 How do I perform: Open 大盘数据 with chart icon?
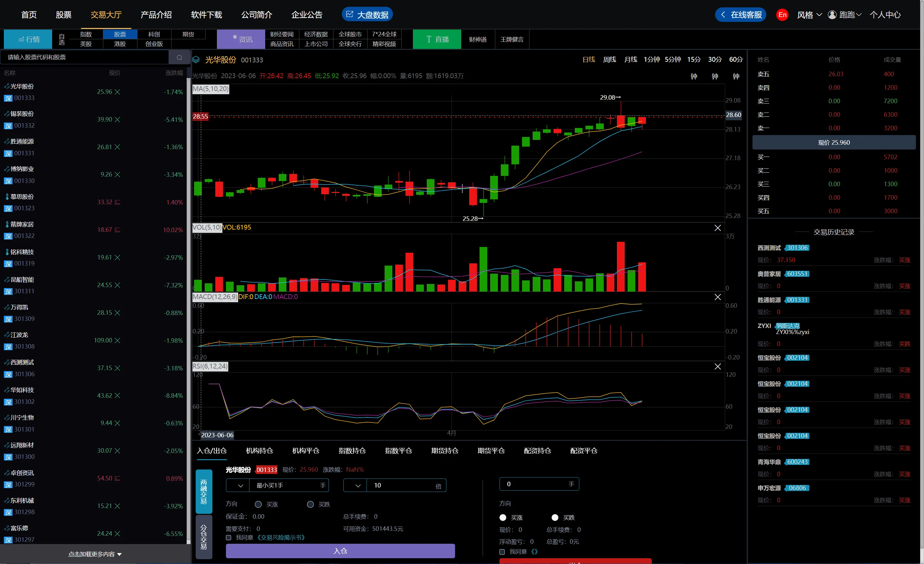pyautogui.click(x=367, y=14)
